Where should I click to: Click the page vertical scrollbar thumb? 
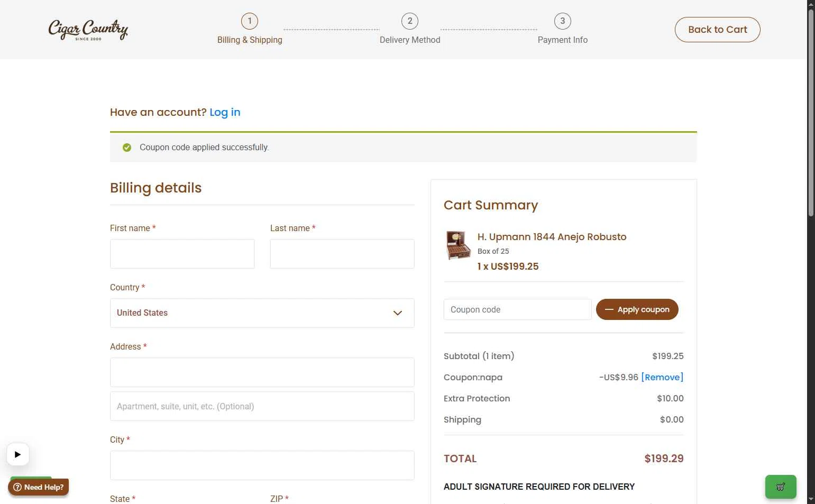coord(811,112)
